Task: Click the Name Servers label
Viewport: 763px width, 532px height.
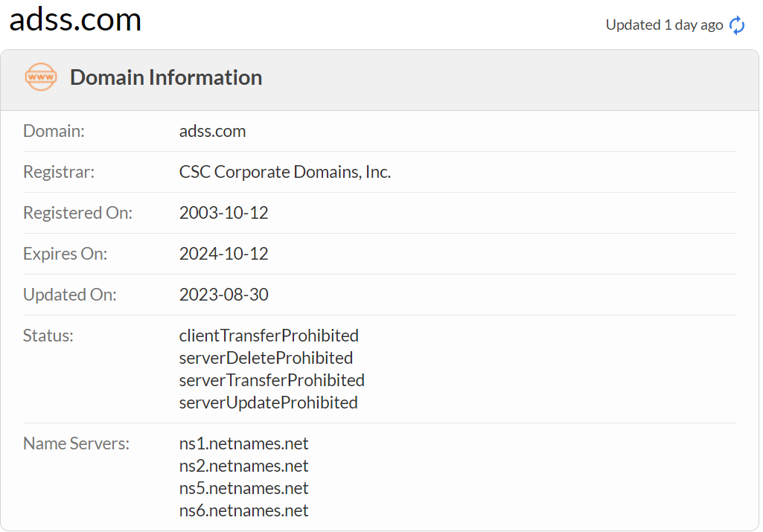Action: point(76,444)
